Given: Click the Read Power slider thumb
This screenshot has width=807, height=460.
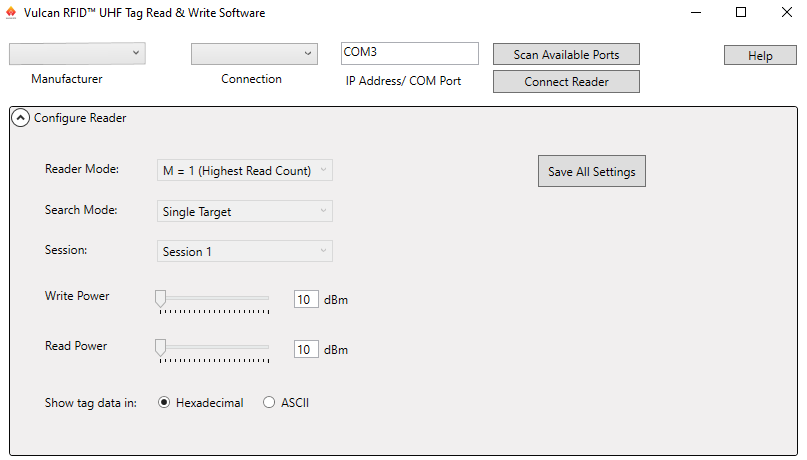Looking at the screenshot, I should point(160,347).
